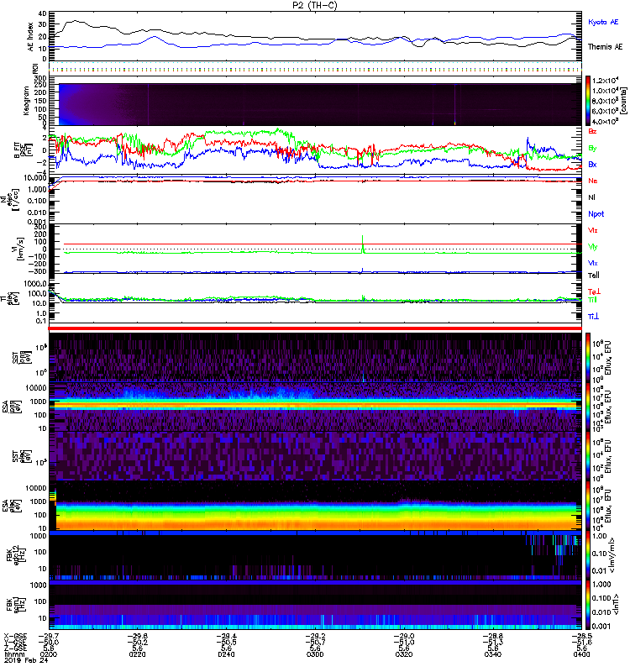Click the plot title P2 (TH-C)
Screen dimensions: 630x672
[x=315, y=5]
